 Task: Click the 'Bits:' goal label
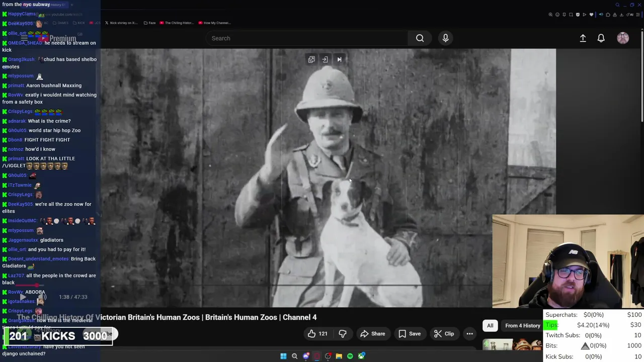click(x=551, y=346)
